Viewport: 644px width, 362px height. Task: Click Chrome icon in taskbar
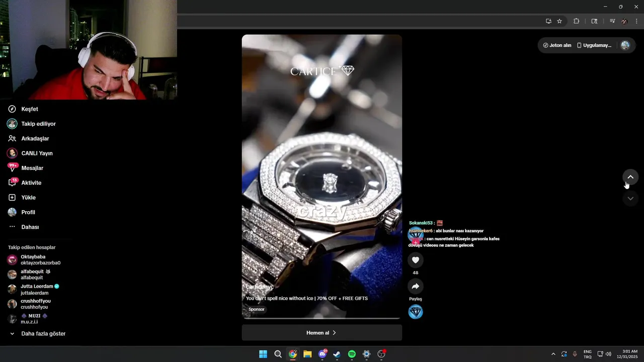click(x=293, y=354)
